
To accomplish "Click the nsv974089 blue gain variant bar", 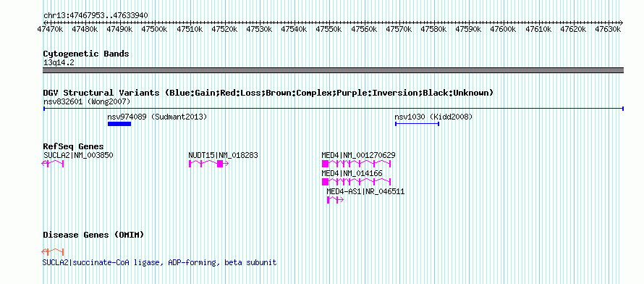I will 119,124.
